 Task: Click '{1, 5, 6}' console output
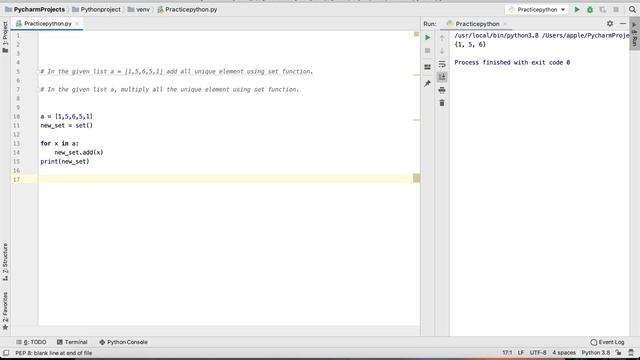tap(470, 44)
